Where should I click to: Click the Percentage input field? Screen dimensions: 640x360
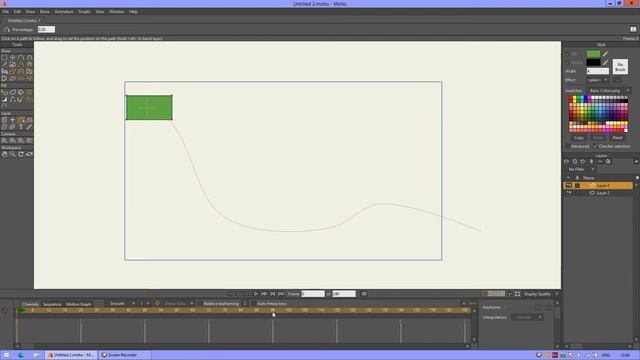pyautogui.click(x=46, y=29)
